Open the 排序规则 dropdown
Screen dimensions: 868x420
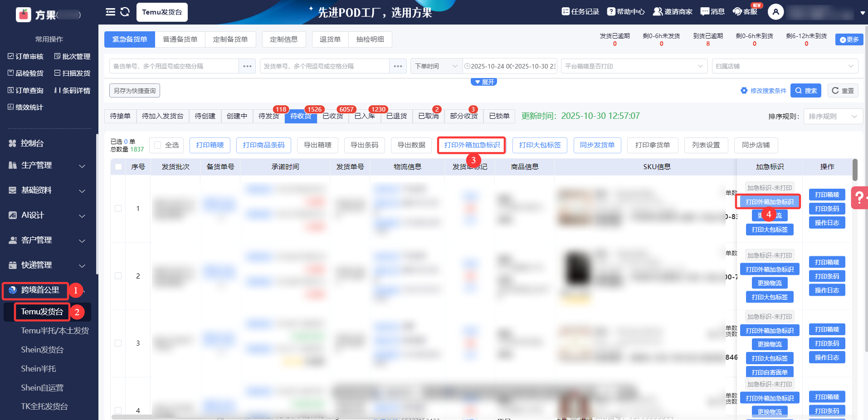833,117
